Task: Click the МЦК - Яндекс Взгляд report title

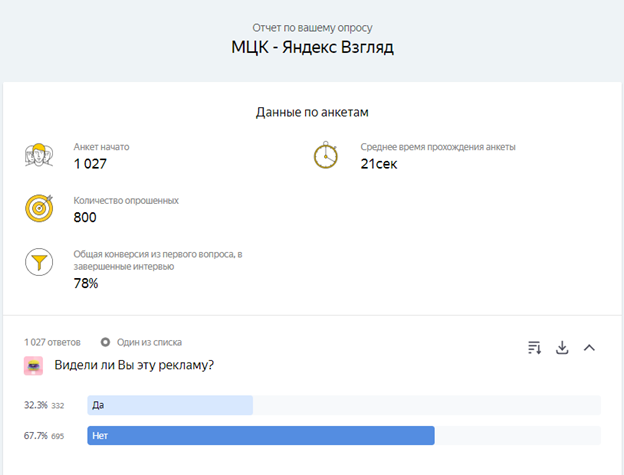Action: tap(311, 47)
